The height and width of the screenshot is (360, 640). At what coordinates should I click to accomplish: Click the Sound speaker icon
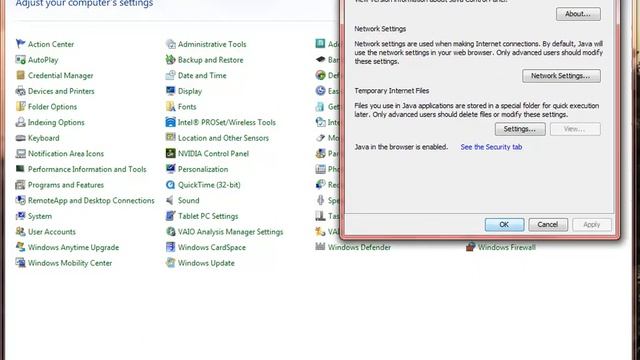(x=170, y=200)
